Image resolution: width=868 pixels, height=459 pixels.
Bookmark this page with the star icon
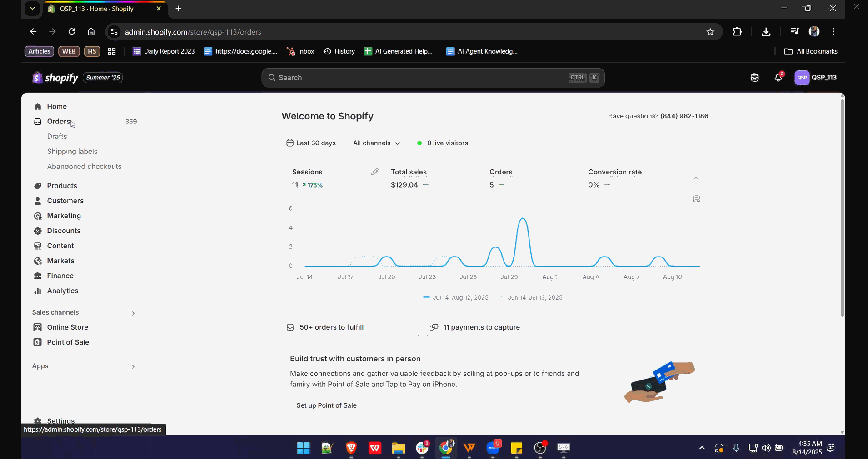[x=710, y=32]
